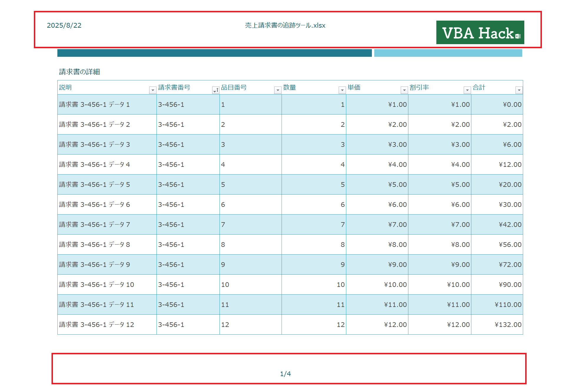Click total cell ¥110.00
Image resolution: width=569 pixels, height=392 pixels.
point(497,305)
